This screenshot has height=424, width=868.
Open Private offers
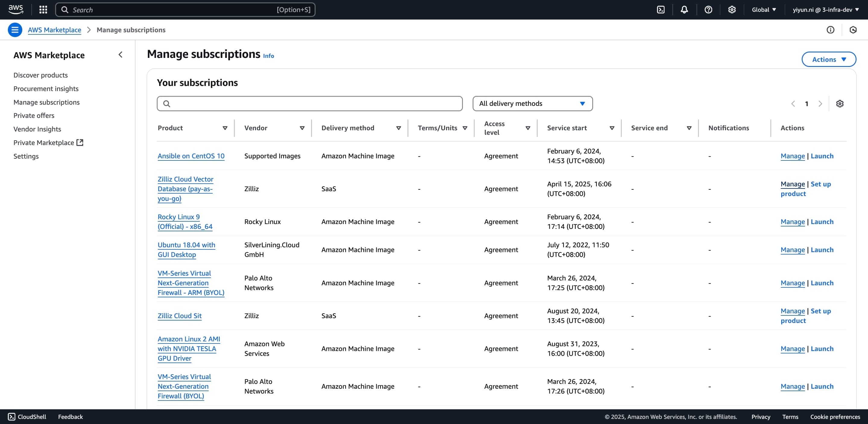click(x=34, y=115)
